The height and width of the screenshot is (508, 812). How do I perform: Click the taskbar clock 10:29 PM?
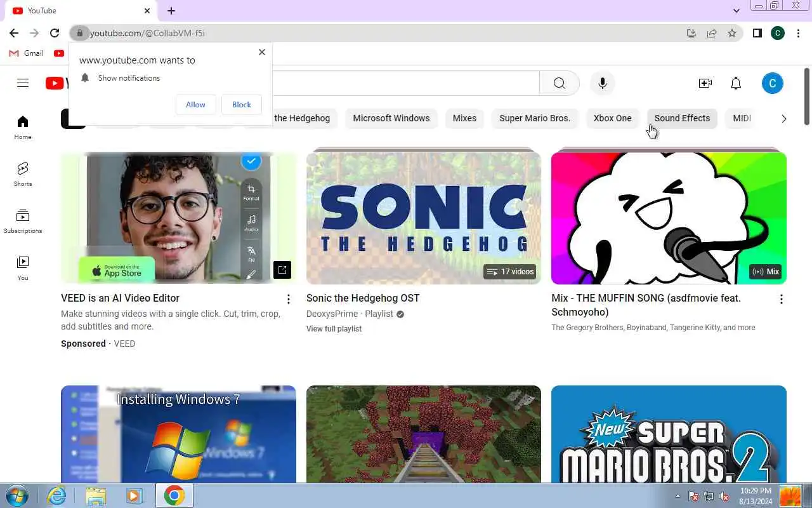(x=756, y=496)
